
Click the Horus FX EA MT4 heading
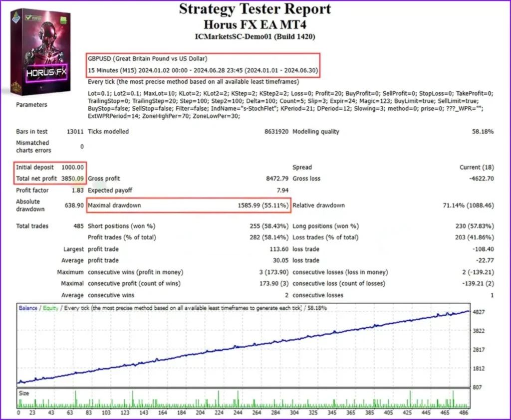tap(255, 24)
